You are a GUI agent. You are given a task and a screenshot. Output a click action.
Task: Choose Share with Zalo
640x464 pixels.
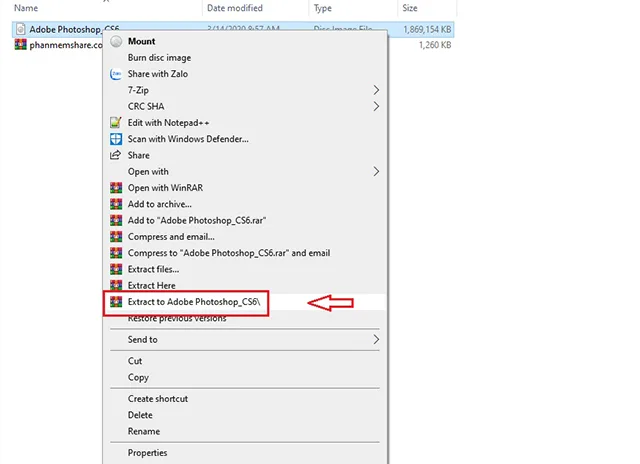[x=158, y=74]
